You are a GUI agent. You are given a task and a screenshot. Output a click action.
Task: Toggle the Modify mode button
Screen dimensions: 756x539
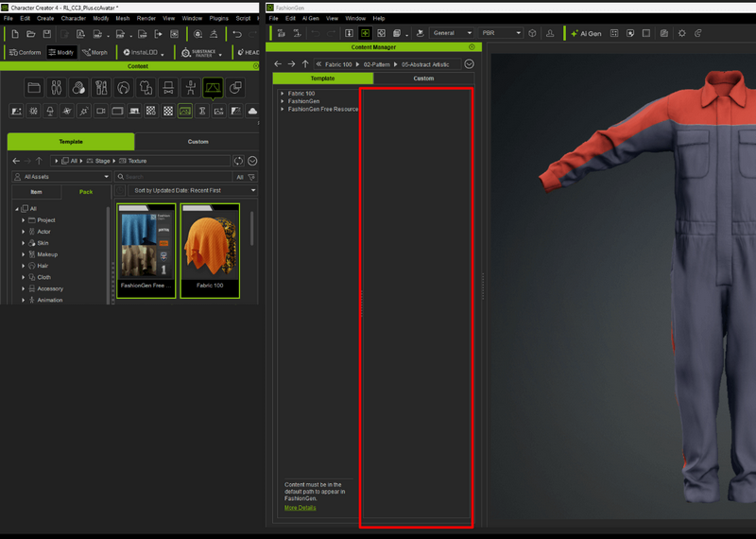(x=61, y=52)
